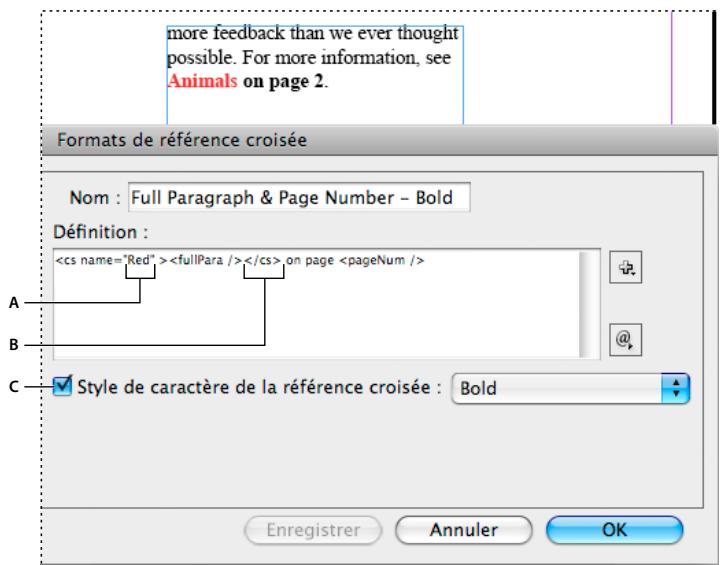Click the 'Style de caractère de la référence croisée' label
Screen dimensions: 726x565
click(x=259, y=387)
